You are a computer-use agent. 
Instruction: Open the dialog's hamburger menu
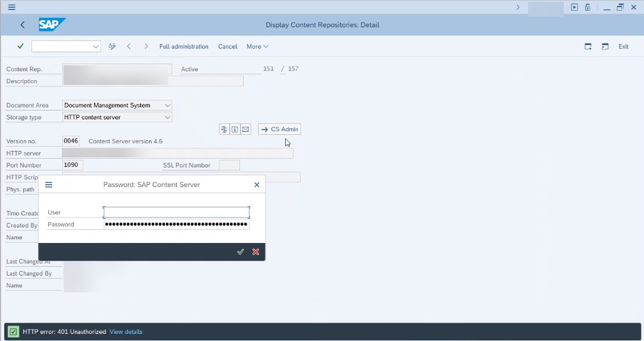tap(49, 185)
